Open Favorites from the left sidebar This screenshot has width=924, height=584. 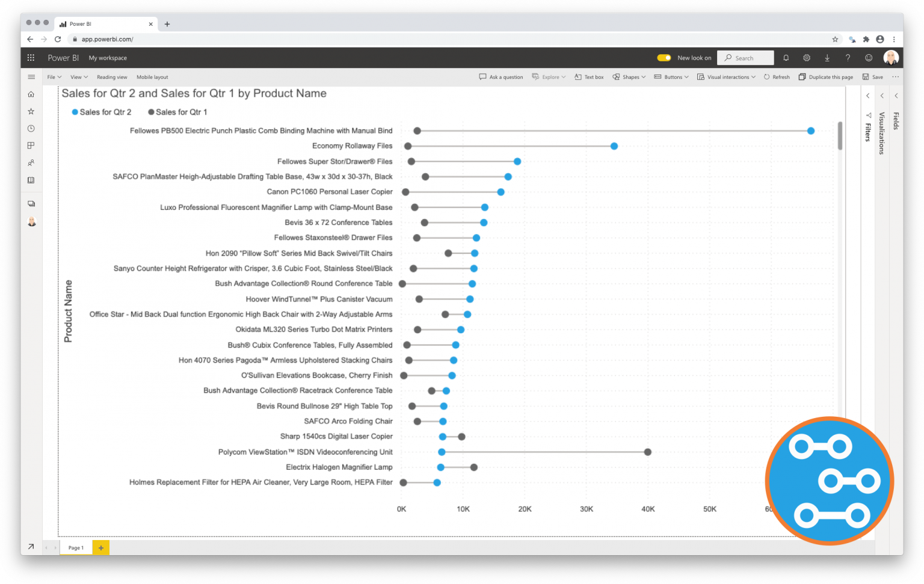(31, 111)
